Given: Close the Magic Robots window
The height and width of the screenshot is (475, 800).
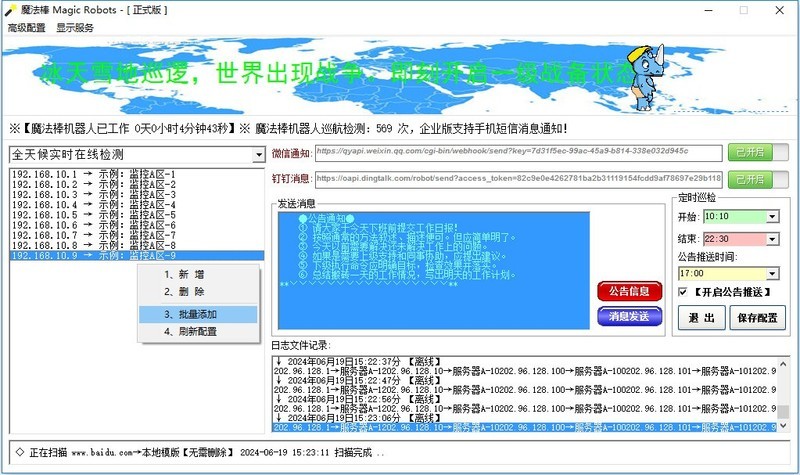Looking at the screenshot, I should (x=779, y=10).
